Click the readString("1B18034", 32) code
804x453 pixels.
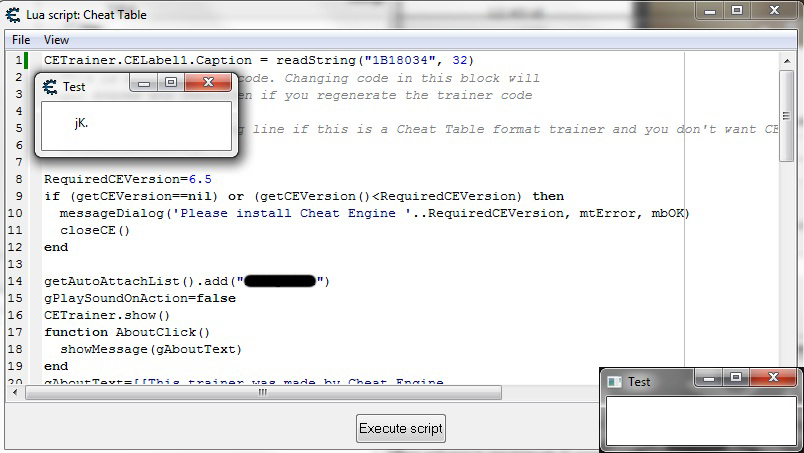coord(375,61)
